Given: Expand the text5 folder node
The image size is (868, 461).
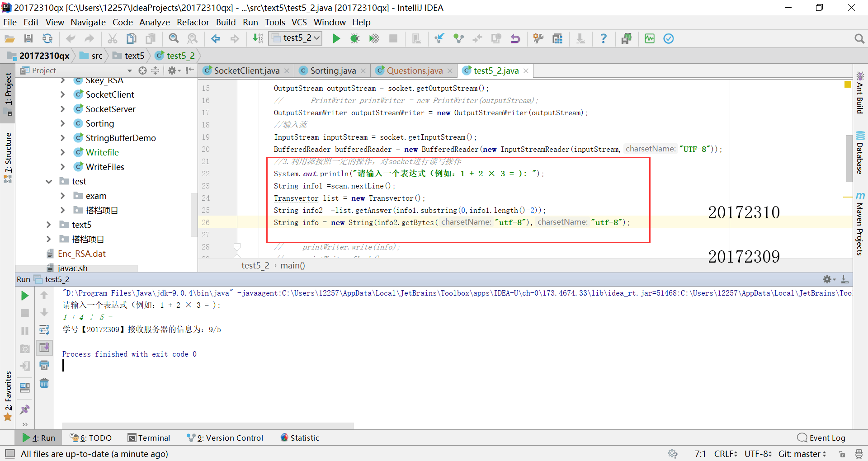Looking at the screenshot, I should 49,225.
